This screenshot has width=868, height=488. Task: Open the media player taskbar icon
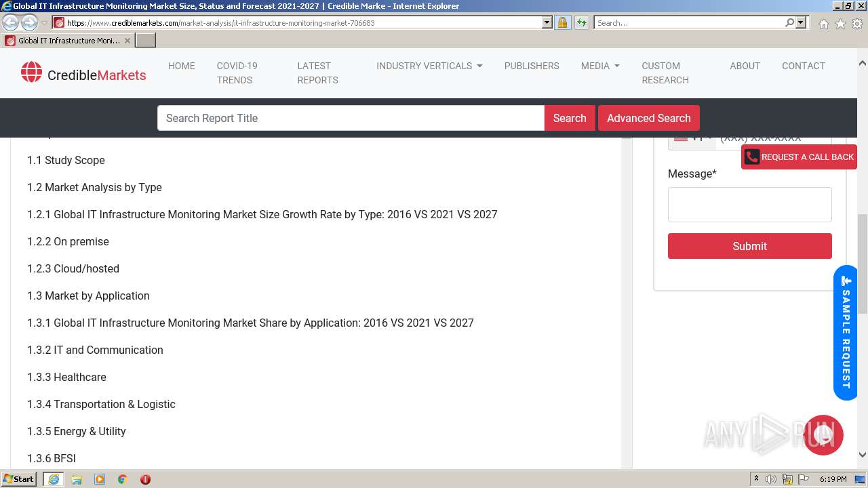pyautogui.click(x=100, y=479)
